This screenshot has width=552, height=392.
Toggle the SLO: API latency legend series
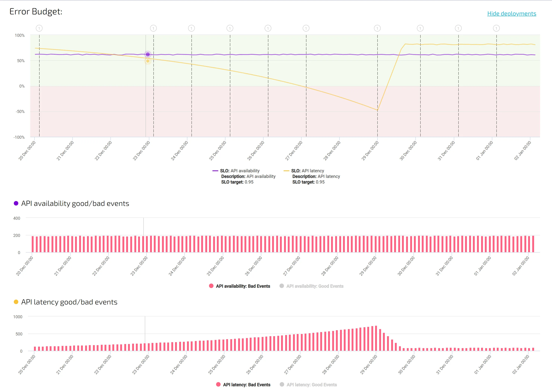pos(312,176)
